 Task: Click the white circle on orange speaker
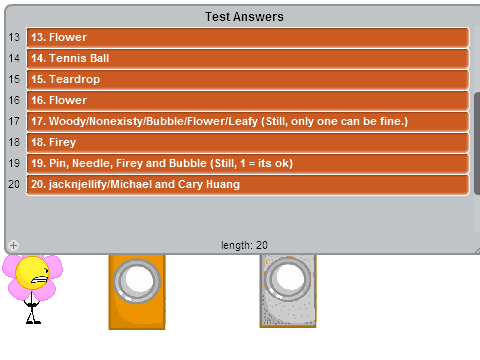pyautogui.click(x=137, y=281)
